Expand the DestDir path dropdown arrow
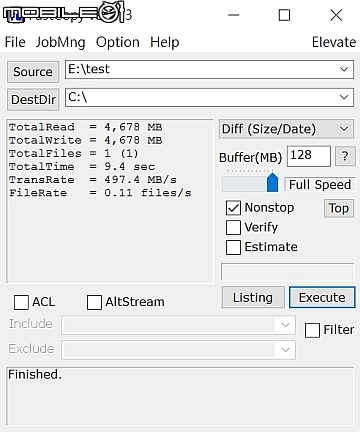The height and width of the screenshot is (432, 360). point(344,97)
